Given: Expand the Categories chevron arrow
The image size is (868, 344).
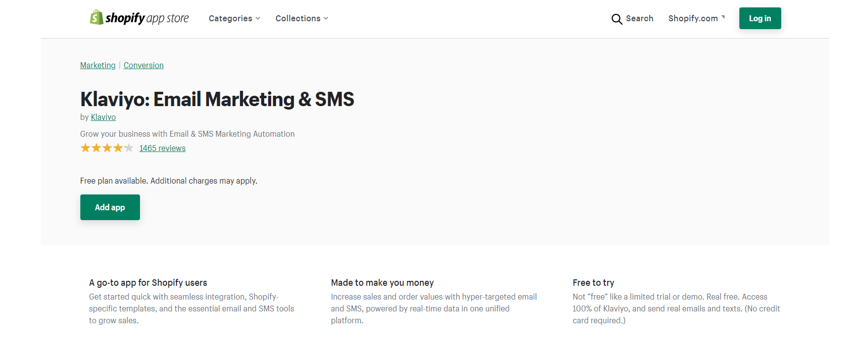Looking at the screenshot, I should (258, 19).
